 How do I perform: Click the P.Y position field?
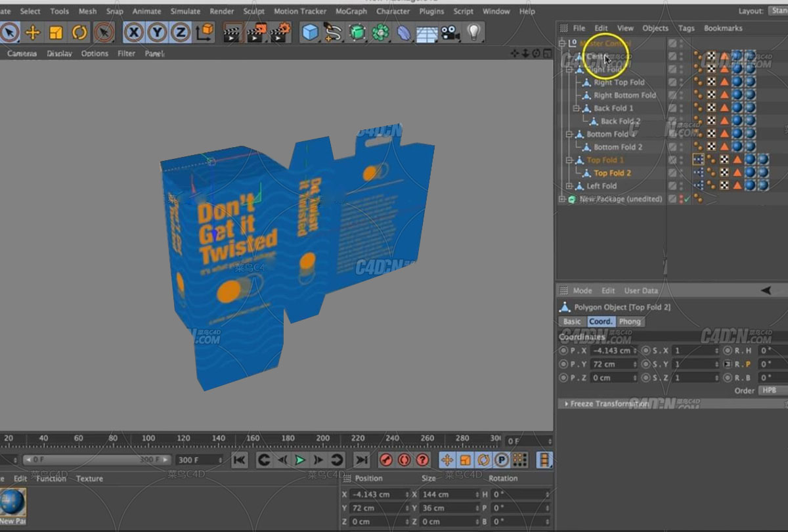coord(614,364)
